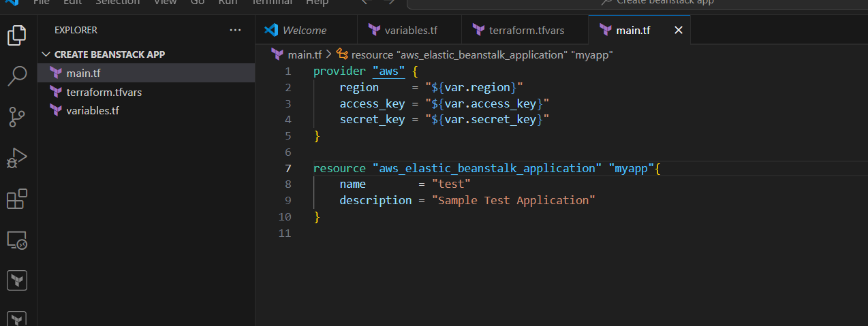Viewport: 868px width, 326px height.
Task: Click line number 11 in the gutter
Action: [x=285, y=233]
